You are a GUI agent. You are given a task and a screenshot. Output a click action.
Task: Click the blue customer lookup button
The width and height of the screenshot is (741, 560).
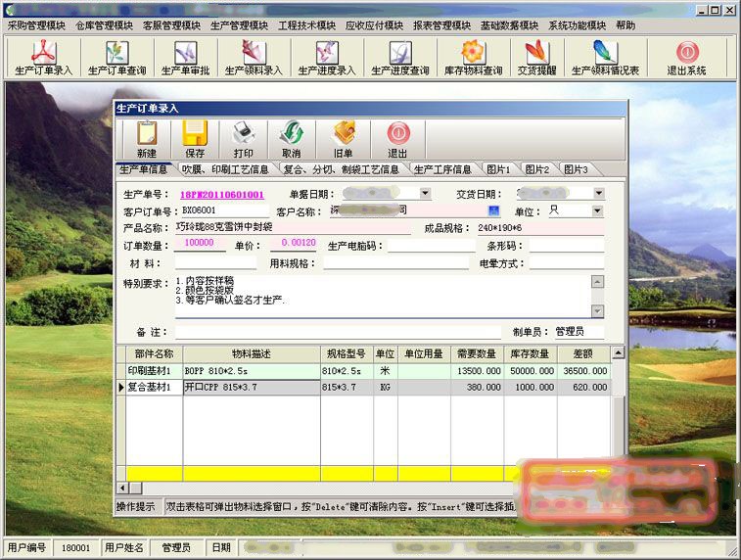(494, 210)
